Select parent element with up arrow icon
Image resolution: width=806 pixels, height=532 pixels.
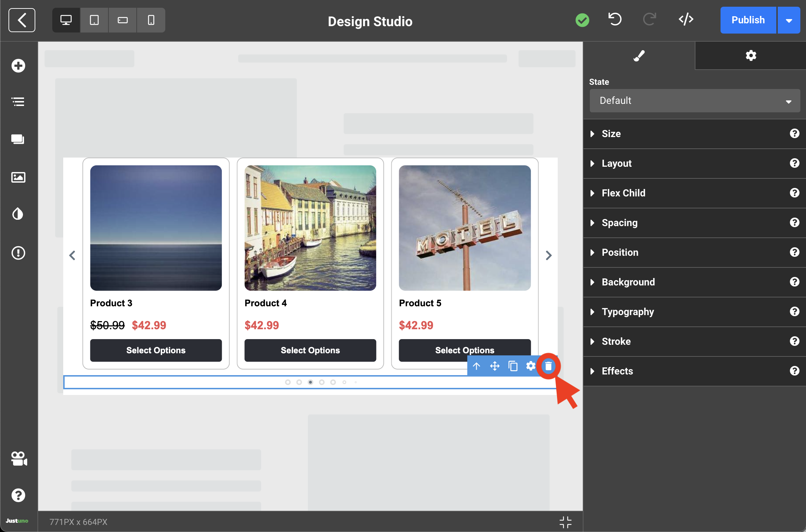click(x=476, y=366)
